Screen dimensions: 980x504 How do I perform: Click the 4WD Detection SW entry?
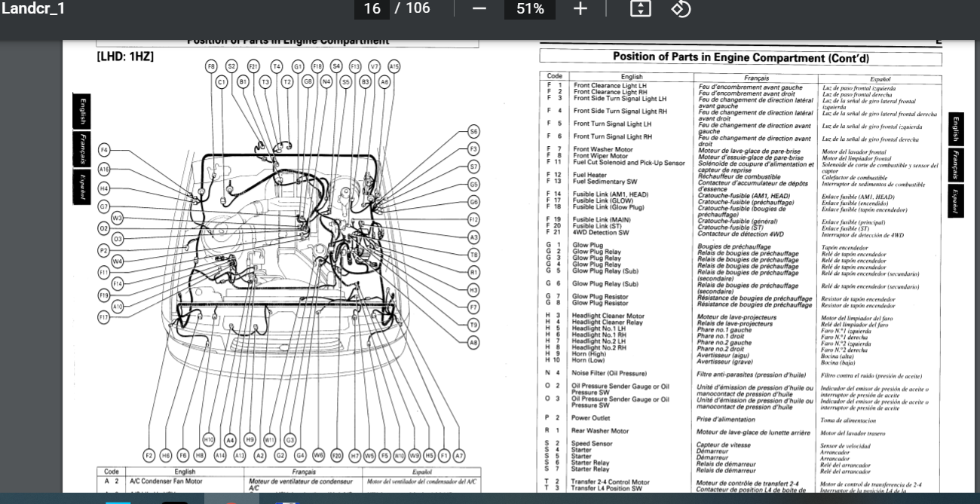[x=600, y=233]
